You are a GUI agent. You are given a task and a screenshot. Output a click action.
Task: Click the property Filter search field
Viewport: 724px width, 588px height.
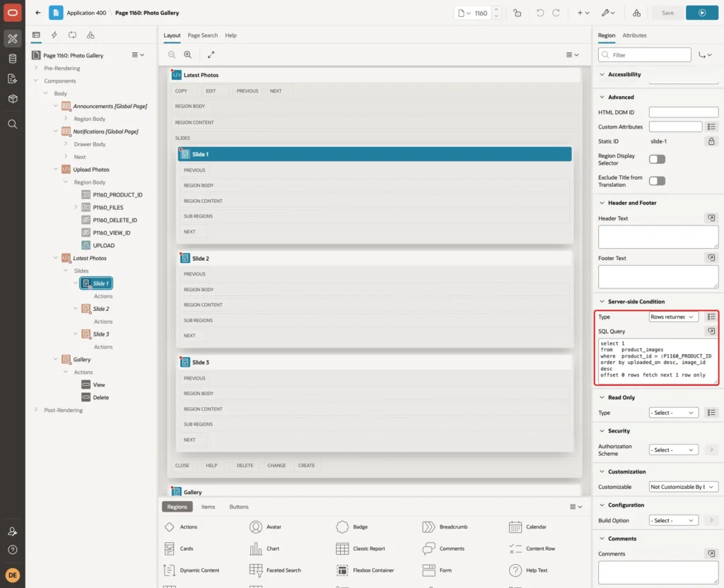click(645, 55)
